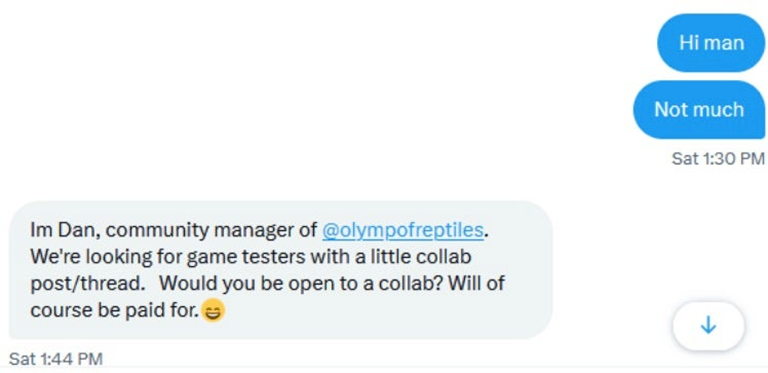Image resolution: width=768 pixels, height=373 pixels.
Task: Select the 'Not much' sent message bubble
Action: coord(699,110)
